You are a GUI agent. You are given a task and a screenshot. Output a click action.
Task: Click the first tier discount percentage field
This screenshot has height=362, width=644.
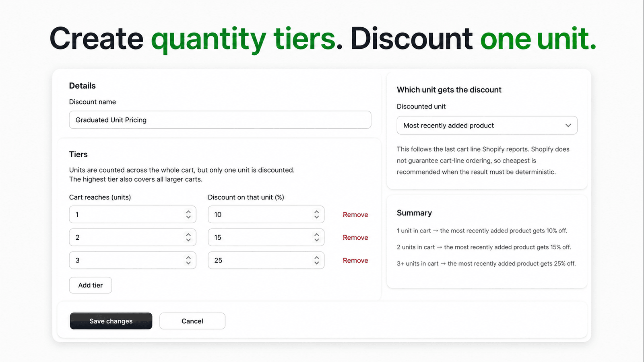pos(266,214)
